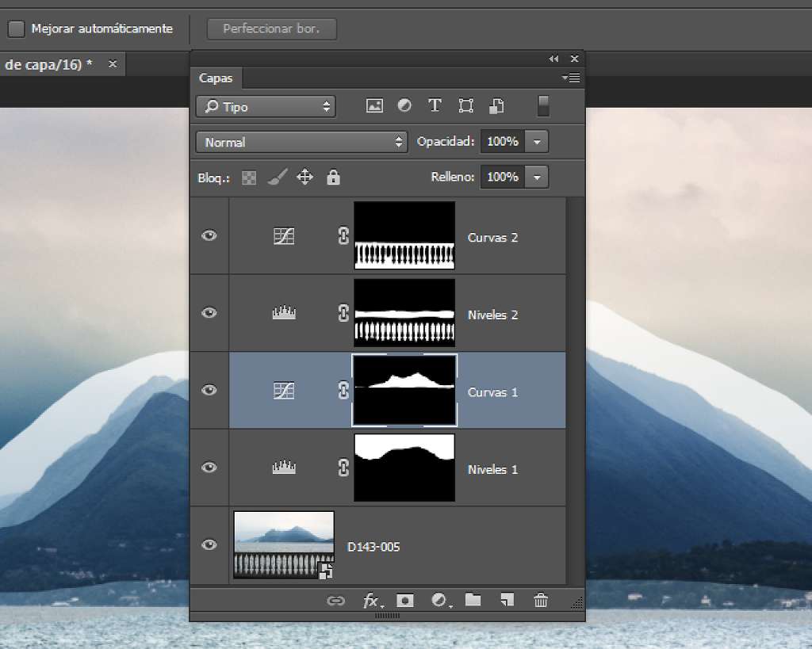Close the 'de capa/16' document tab

[113, 63]
